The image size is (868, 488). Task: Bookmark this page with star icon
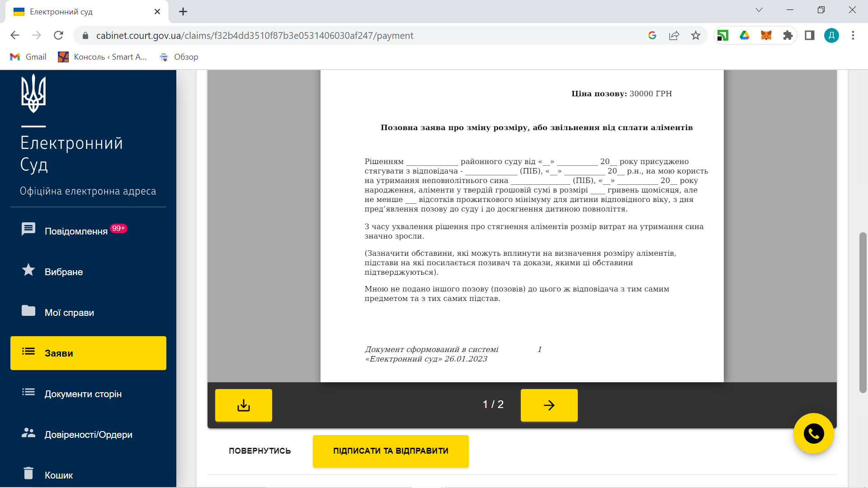point(695,35)
